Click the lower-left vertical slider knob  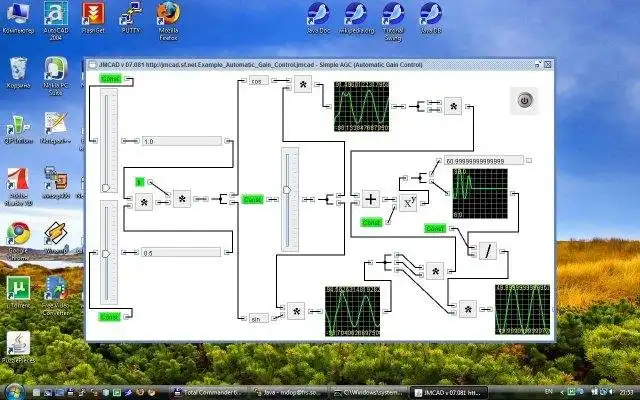pyautogui.click(x=106, y=253)
